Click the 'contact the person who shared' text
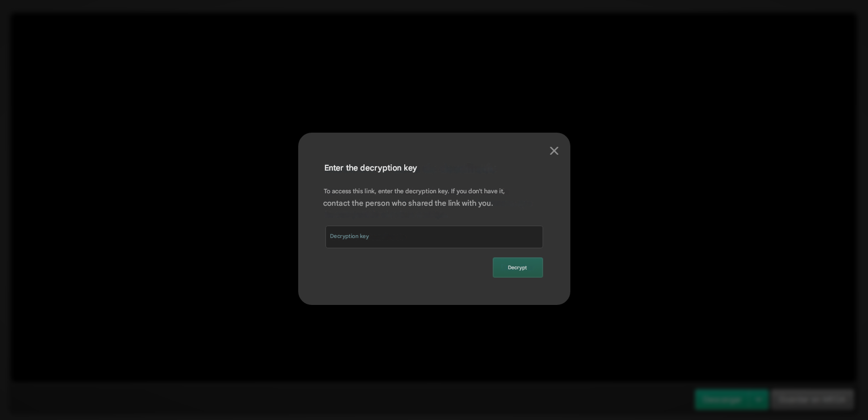Screen dimensions: 868x420 coord(378,203)
